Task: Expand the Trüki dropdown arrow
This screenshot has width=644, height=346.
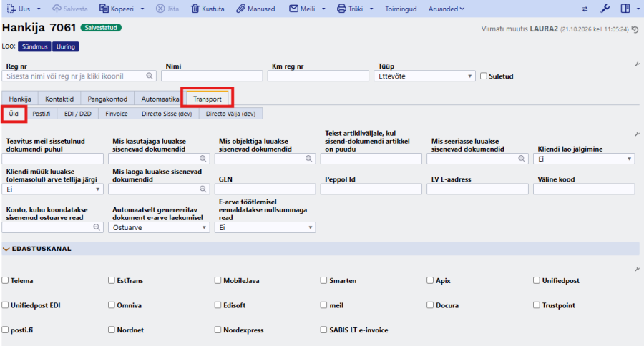Action: pos(371,9)
